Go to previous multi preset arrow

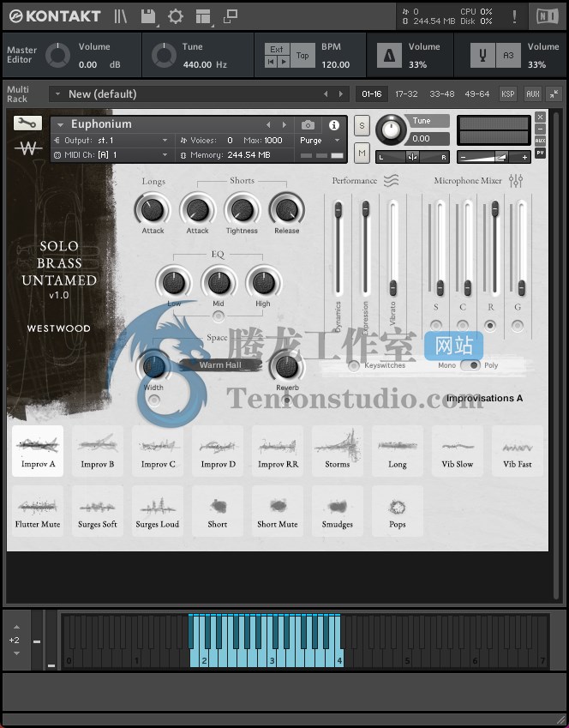point(326,94)
